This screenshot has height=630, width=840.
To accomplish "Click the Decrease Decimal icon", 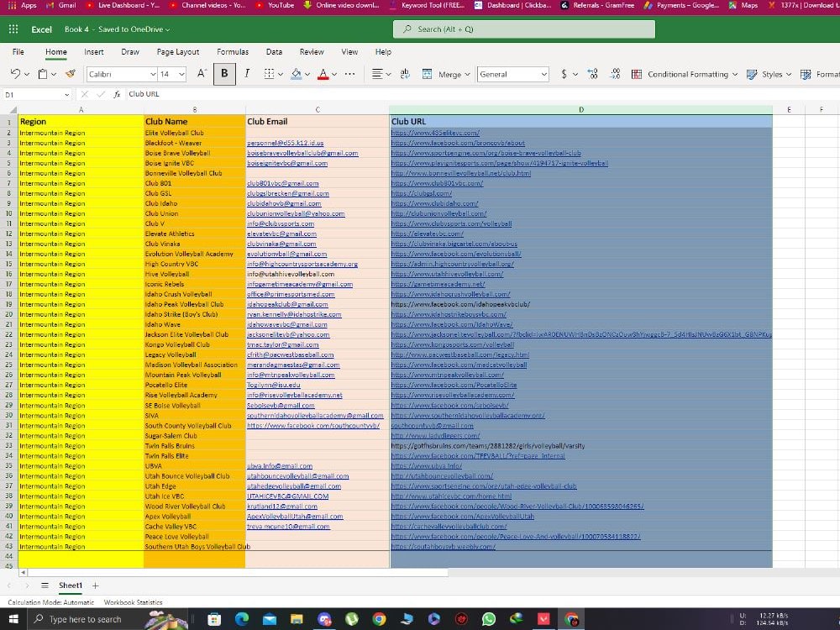I will click(615, 74).
